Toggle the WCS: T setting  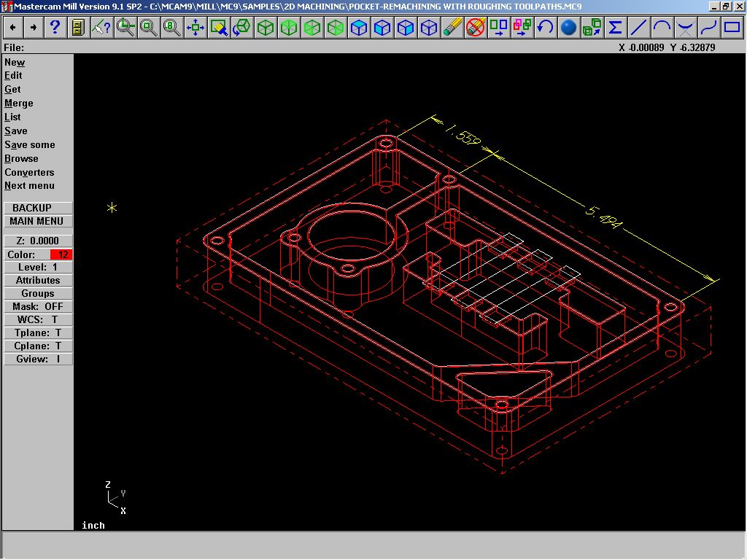click(x=38, y=320)
